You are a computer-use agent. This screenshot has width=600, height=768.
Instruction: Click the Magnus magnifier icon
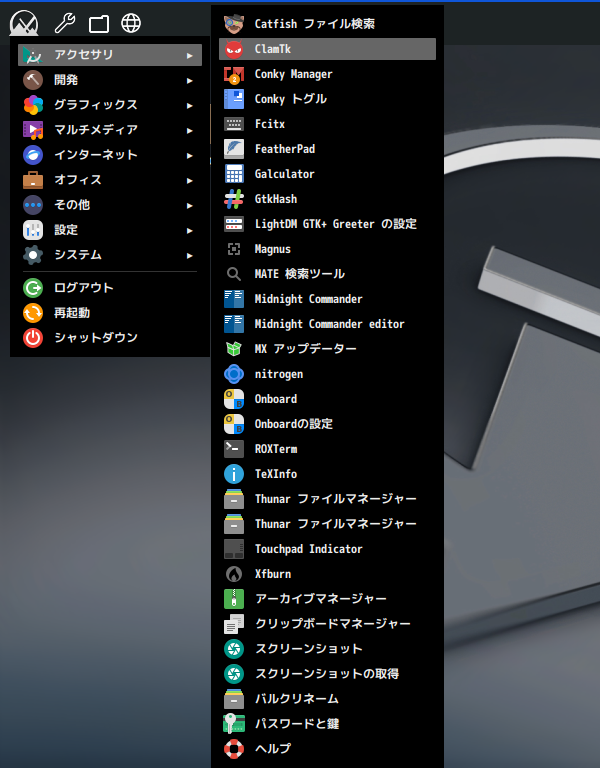(x=234, y=249)
